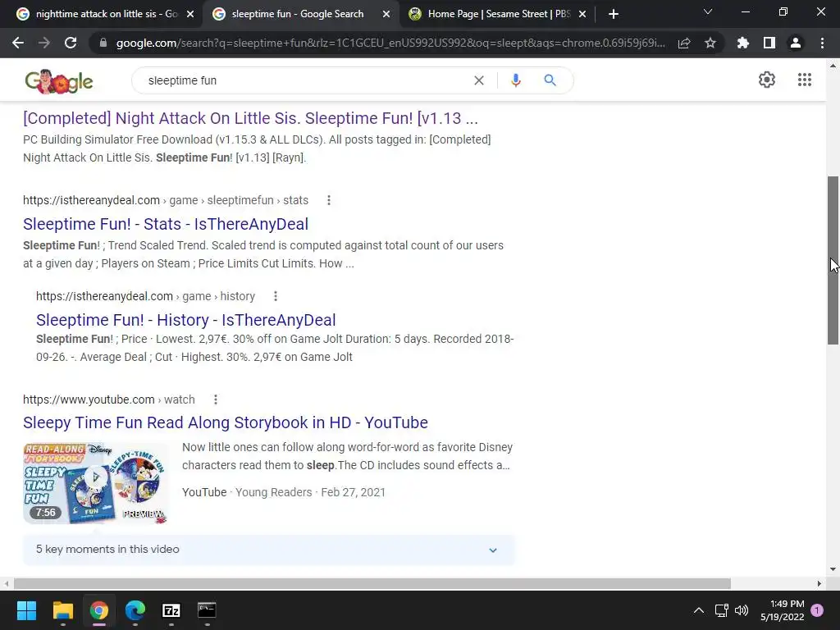
Task: Open Sleeptime Fun! History IsThereAnyDeal link
Action: (186, 320)
